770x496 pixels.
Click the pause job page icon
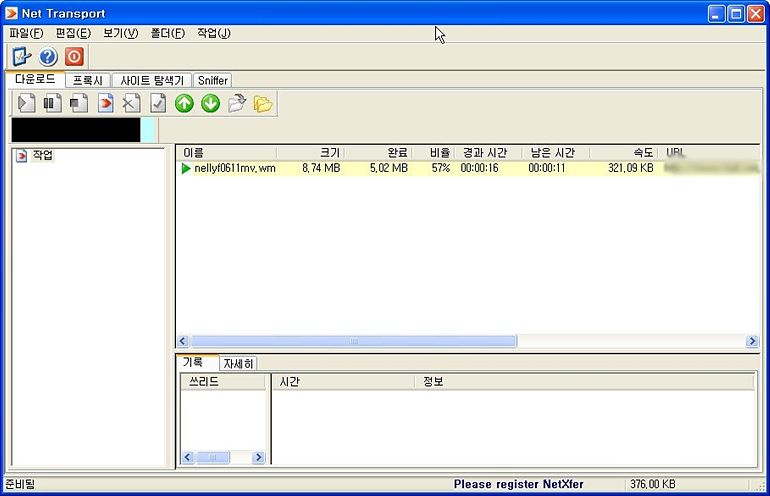click(53, 104)
